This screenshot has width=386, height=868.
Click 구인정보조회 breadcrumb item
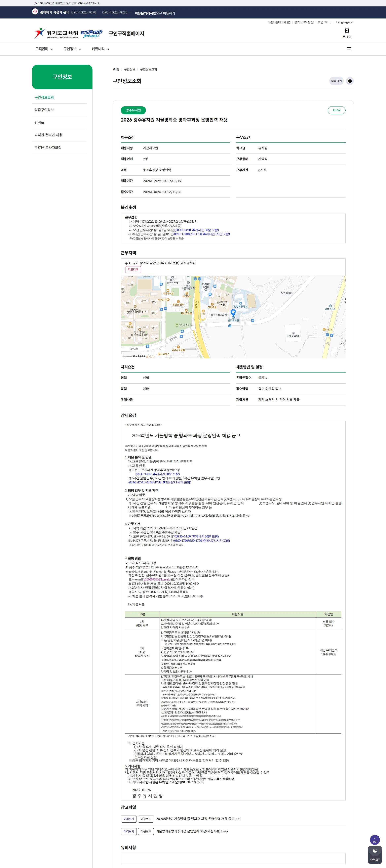pos(148,69)
